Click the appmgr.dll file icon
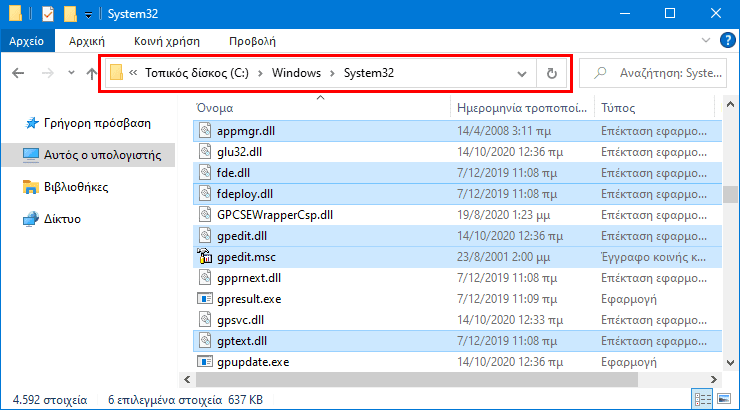 coord(205,131)
